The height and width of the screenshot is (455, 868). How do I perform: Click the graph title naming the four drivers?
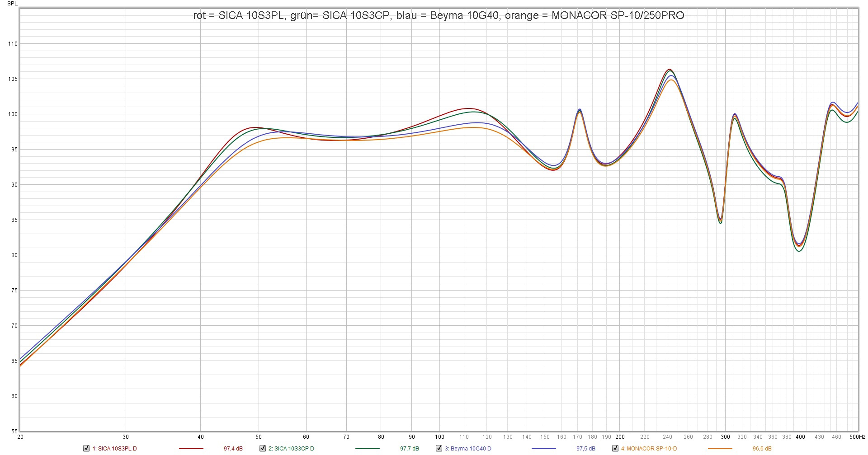click(439, 15)
